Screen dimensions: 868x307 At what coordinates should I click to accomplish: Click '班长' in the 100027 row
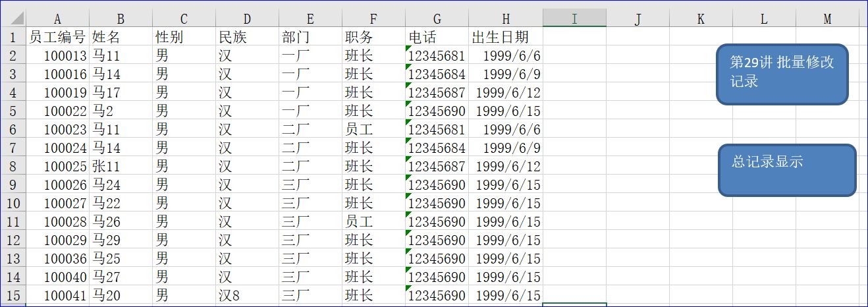[x=374, y=203]
